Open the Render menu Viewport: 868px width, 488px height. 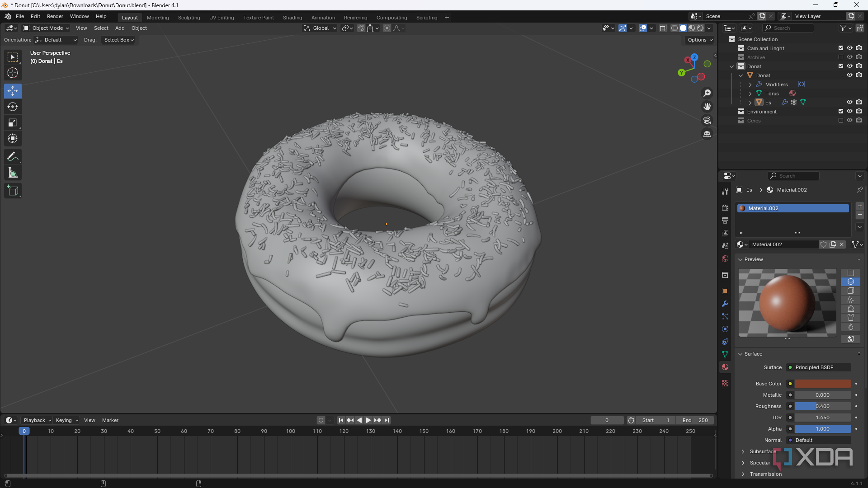click(x=55, y=16)
